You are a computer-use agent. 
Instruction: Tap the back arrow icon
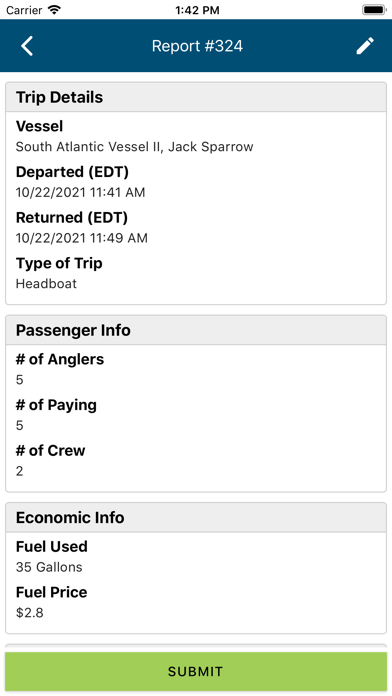tap(27, 46)
